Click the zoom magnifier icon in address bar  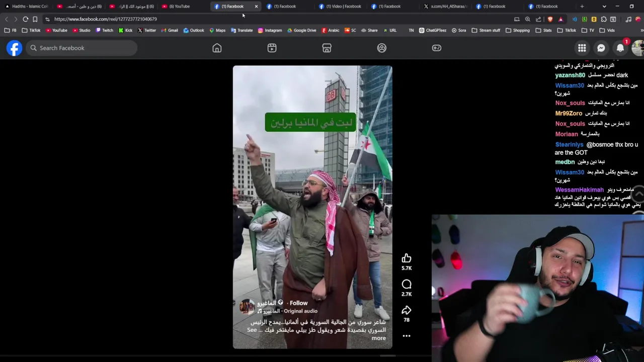click(527, 19)
